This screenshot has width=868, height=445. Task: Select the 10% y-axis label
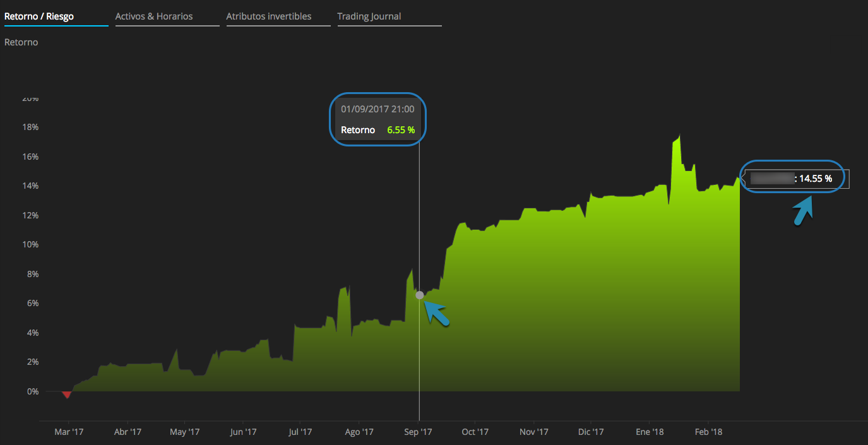click(30, 244)
